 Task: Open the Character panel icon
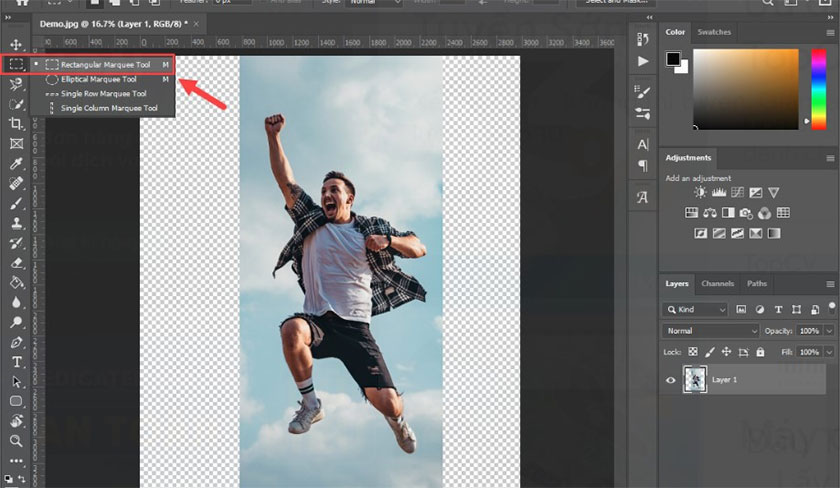pos(642,145)
